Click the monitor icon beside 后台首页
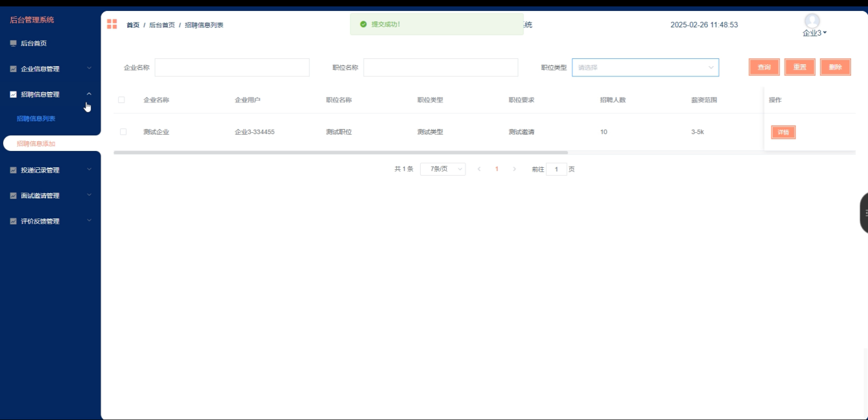 click(13, 43)
